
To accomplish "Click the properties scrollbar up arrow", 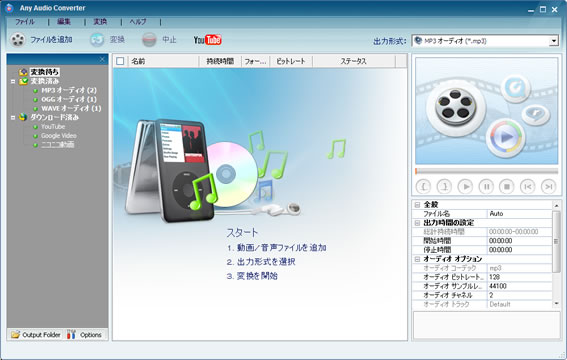I will pos(557,205).
